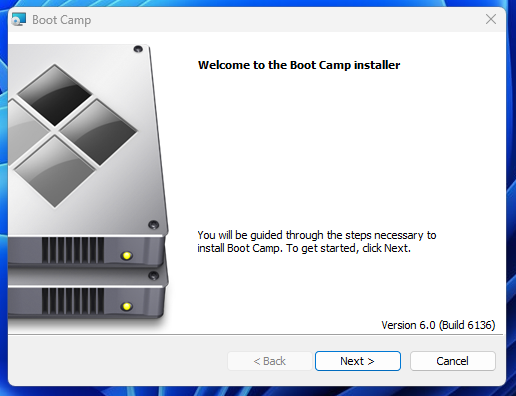The width and height of the screenshot is (516, 396).
Task: Click the Boot Camp title bar icon
Action: click(18, 20)
